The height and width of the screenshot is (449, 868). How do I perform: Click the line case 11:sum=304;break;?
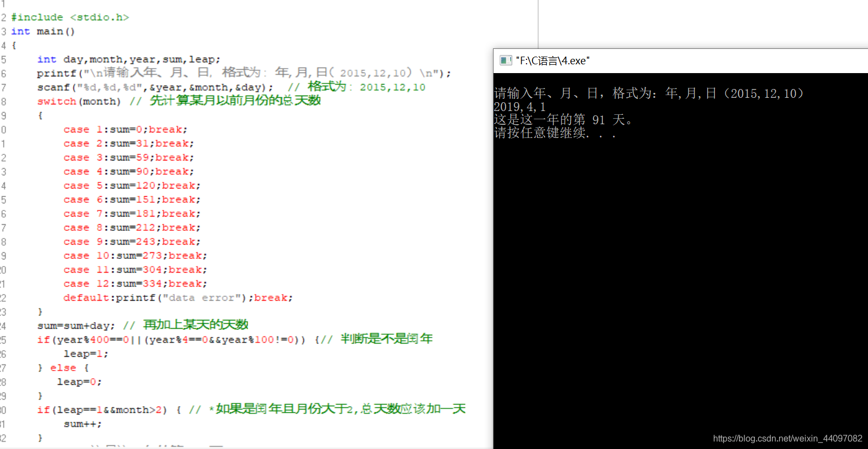(135, 270)
